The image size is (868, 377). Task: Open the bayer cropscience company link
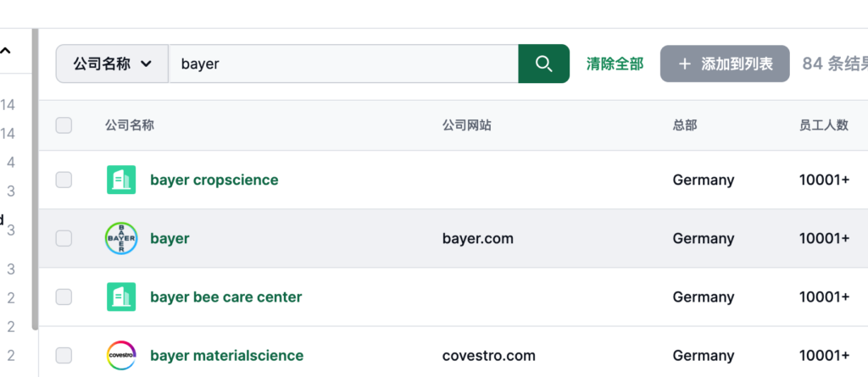(214, 180)
